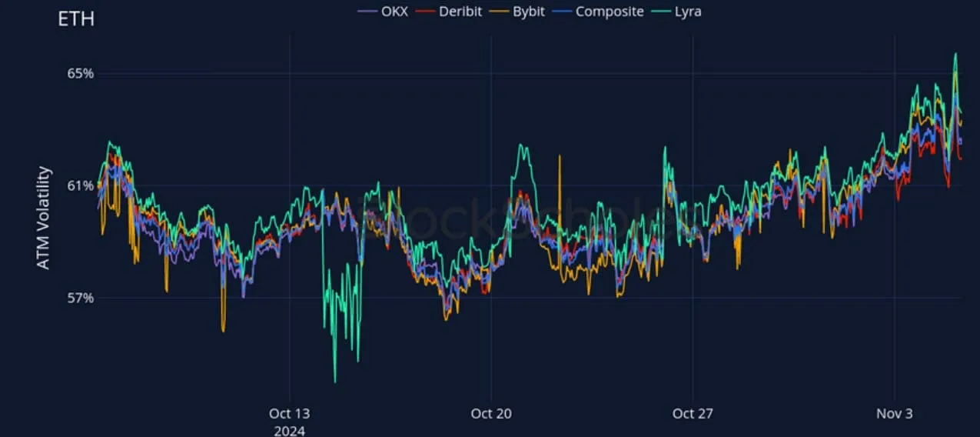Image resolution: width=980 pixels, height=437 pixels.
Task: Click the 57% y-axis tick label
Action: 80,298
